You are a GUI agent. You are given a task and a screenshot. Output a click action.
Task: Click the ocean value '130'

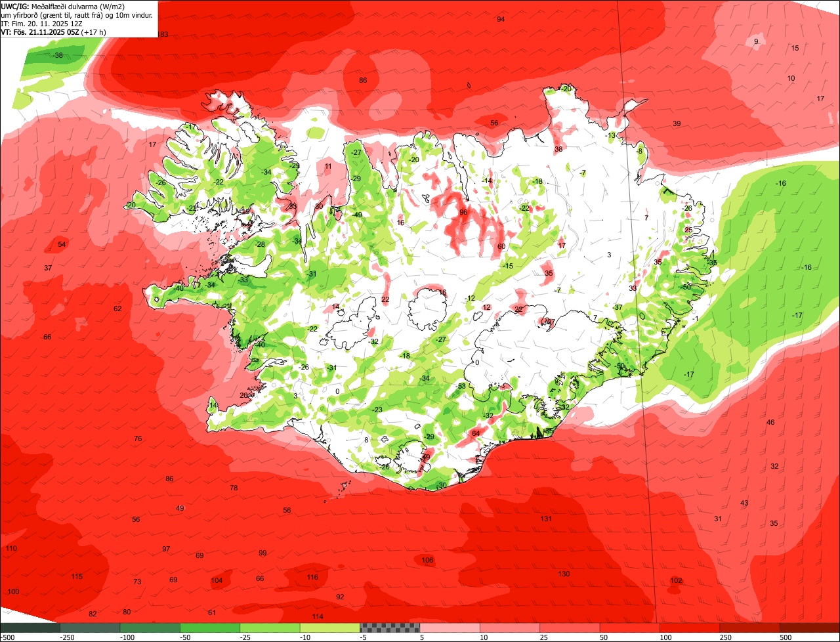click(564, 574)
